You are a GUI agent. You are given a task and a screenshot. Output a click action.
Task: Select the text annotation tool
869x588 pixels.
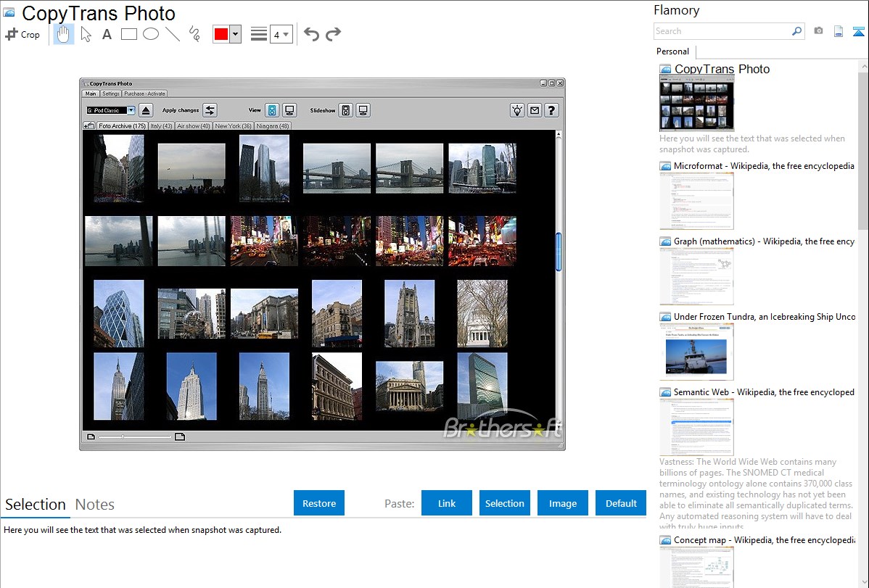(107, 34)
